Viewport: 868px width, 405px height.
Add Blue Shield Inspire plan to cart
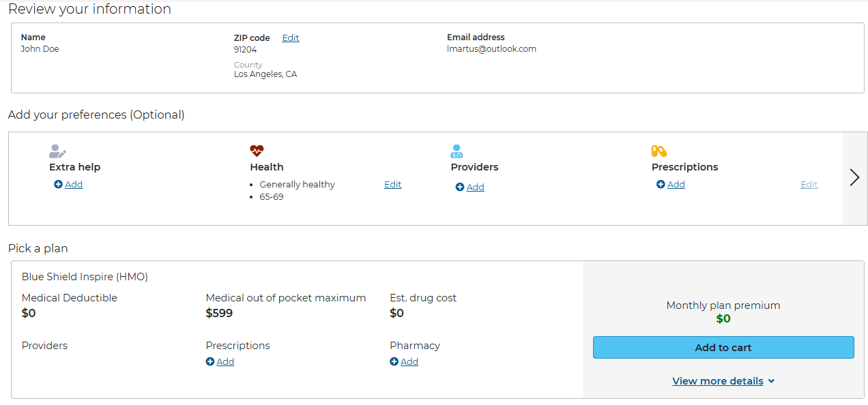[x=723, y=347]
